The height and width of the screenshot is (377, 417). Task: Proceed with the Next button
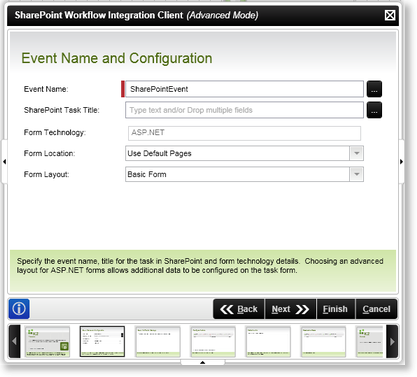290,309
